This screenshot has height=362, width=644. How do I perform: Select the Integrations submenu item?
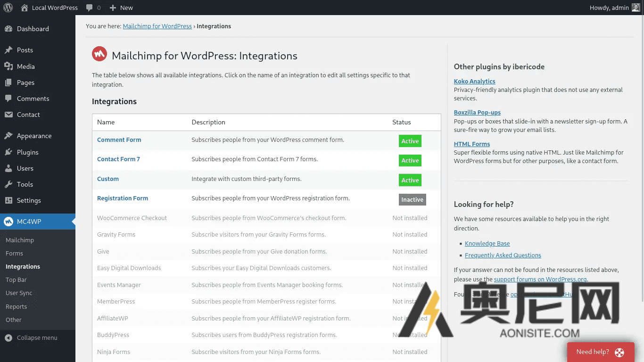tap(23, 266)
